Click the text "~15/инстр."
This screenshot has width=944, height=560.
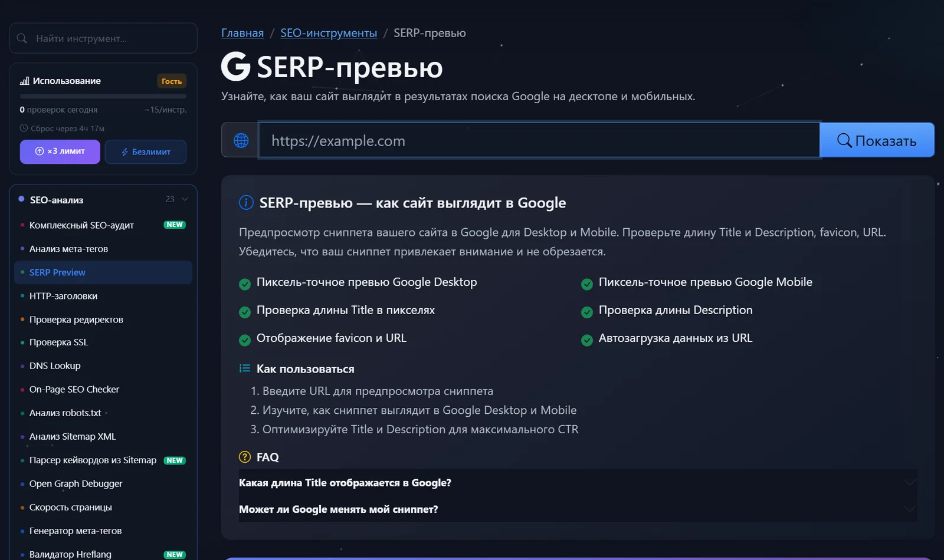click(165, 110)
